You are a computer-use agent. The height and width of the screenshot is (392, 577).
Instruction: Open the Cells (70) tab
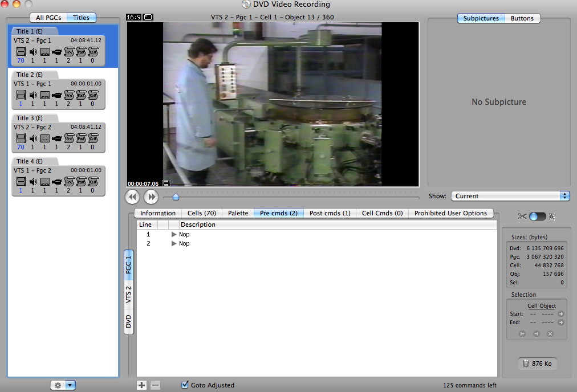pyautogui.click(x=202, y=213)
